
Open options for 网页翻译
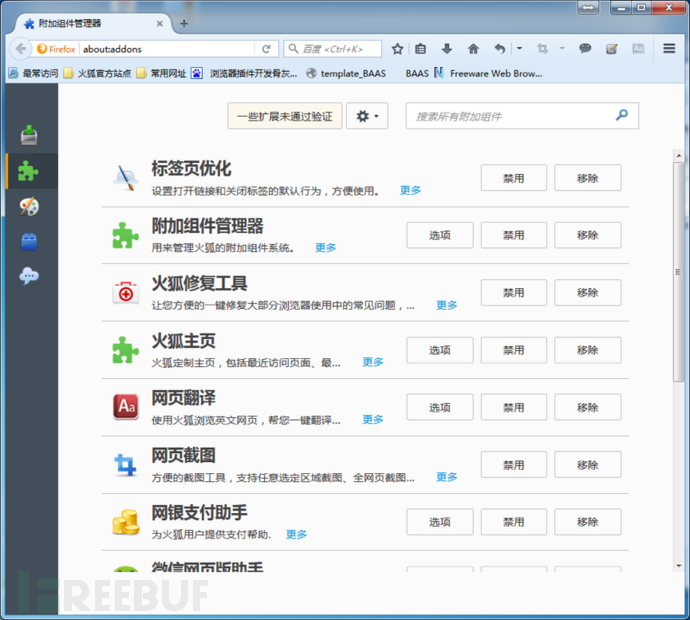point(440,407)
